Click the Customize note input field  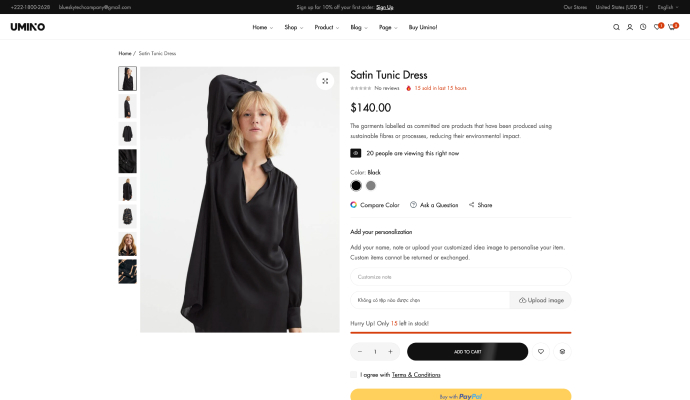point(460,277)
